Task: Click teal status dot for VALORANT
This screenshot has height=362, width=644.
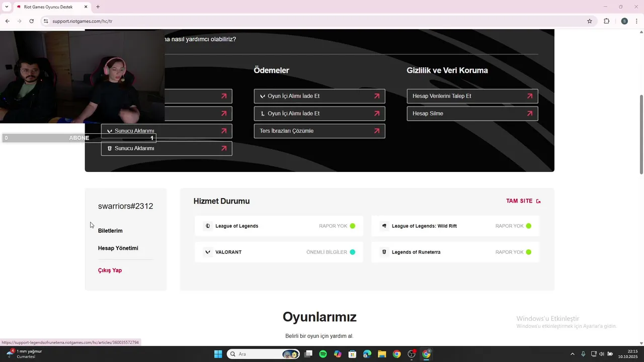Action: [352, 252]
